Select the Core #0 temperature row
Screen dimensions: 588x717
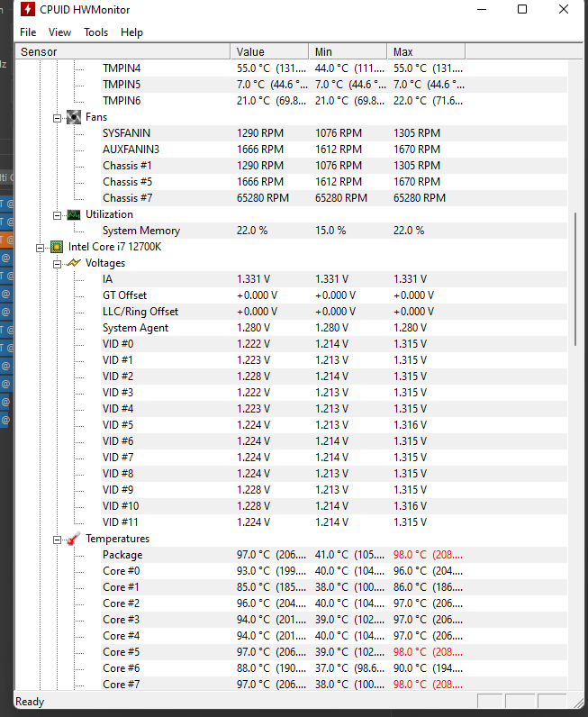[x=334, y=571]
